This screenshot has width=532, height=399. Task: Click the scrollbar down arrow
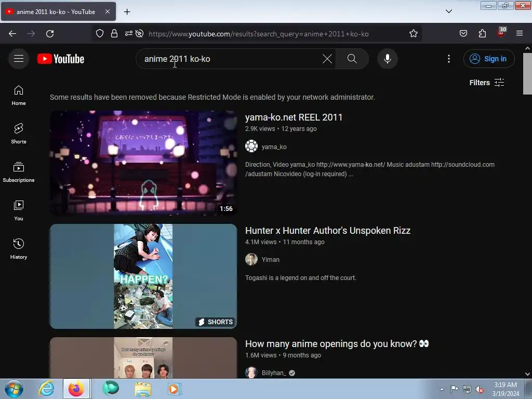pyautogui.click(x=527, y=374)
